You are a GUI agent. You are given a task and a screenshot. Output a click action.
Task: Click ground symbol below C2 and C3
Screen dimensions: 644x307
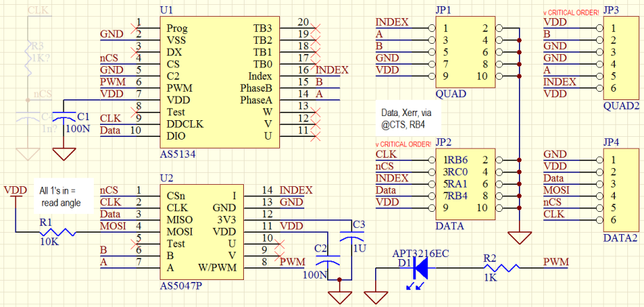pyautogui.click(x=340, y=297)
